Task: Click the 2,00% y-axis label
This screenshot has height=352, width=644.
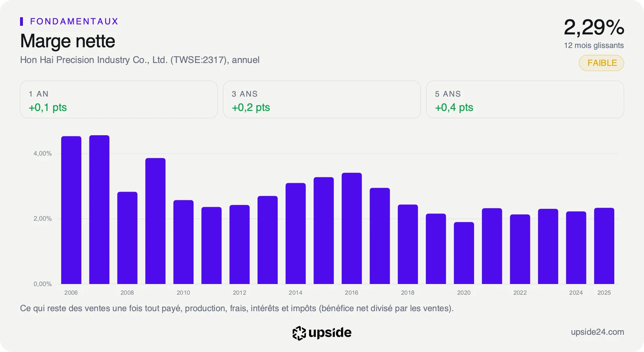Action: pos(43,219)
